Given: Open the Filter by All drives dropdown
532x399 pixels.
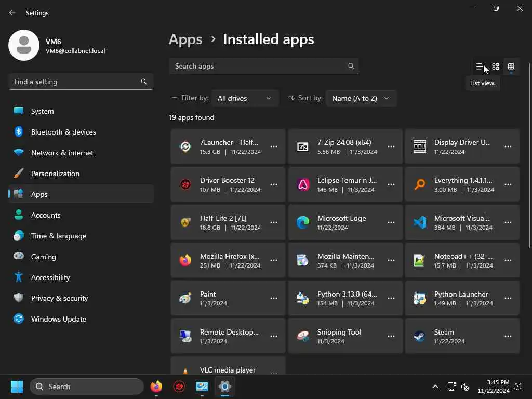Looking at the screenshot, I should point(245,98).
